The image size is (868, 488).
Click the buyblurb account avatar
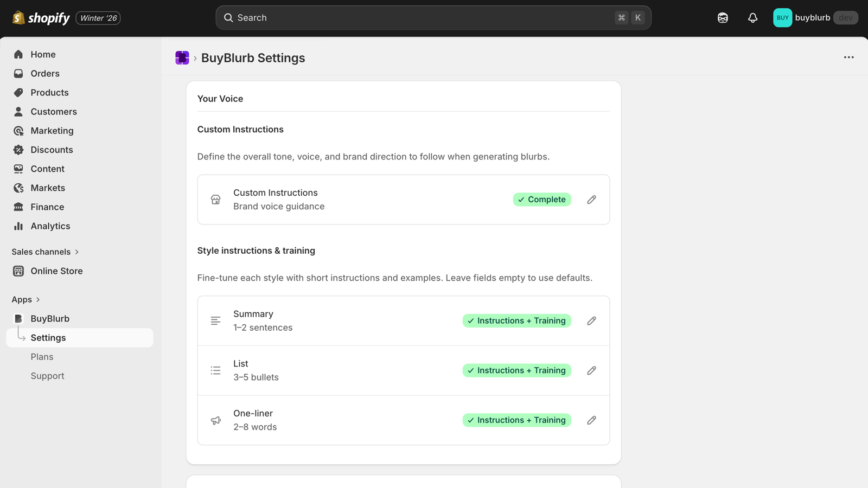coord(782,17)
